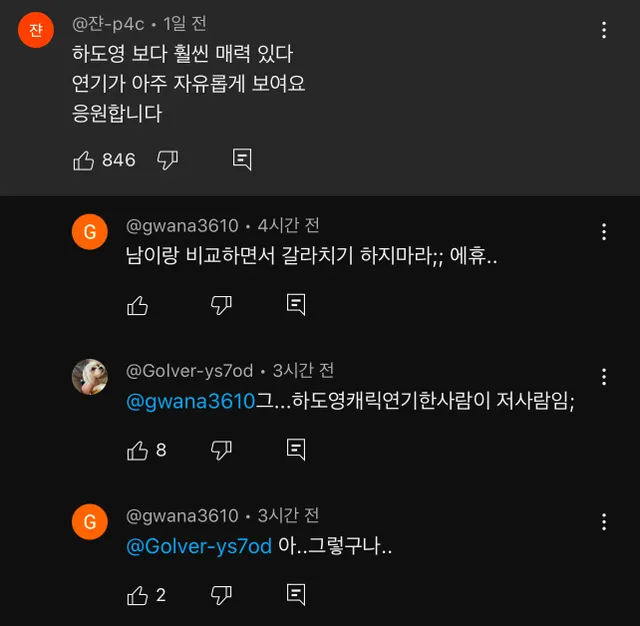Reply to @gwana3610's comment posted 4시간 전

tap(296, 305)
